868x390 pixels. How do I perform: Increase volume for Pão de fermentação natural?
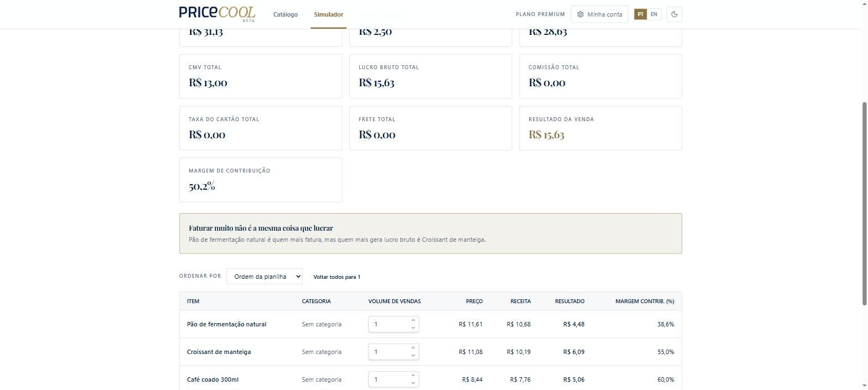[413, 320]
